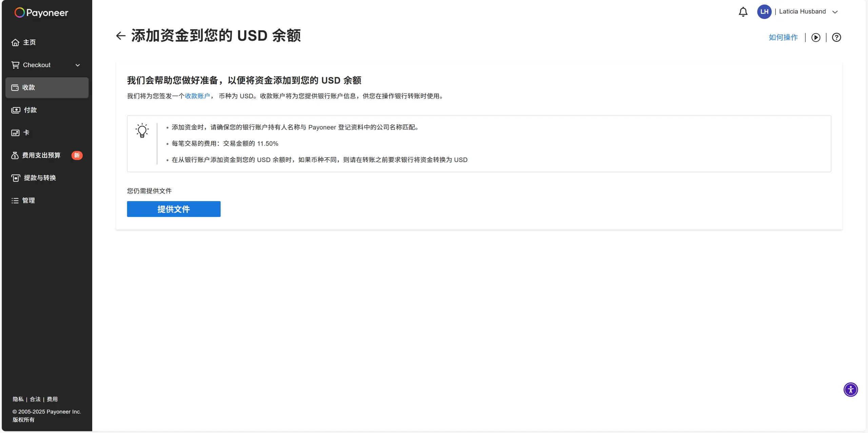Open 管理 in the sidebar
The width and height of the screenshot is (868, 433).
click(47, 201)
